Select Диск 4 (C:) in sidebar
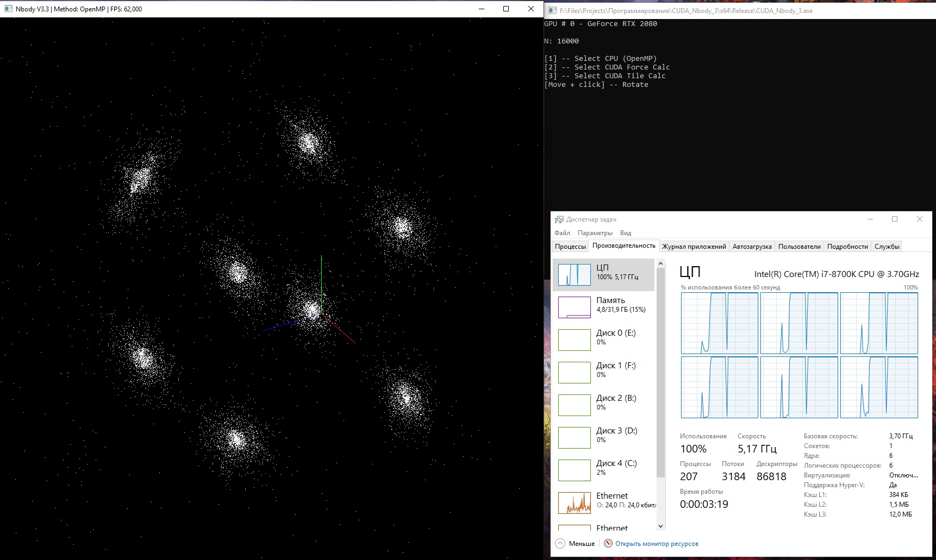Viewport: 936px width, 560px height. [x=603, y=470]
